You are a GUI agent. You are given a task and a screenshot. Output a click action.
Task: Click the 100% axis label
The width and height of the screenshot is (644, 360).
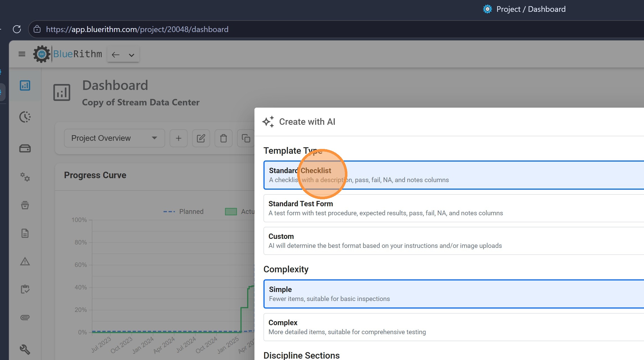click(x=79, y=220)
